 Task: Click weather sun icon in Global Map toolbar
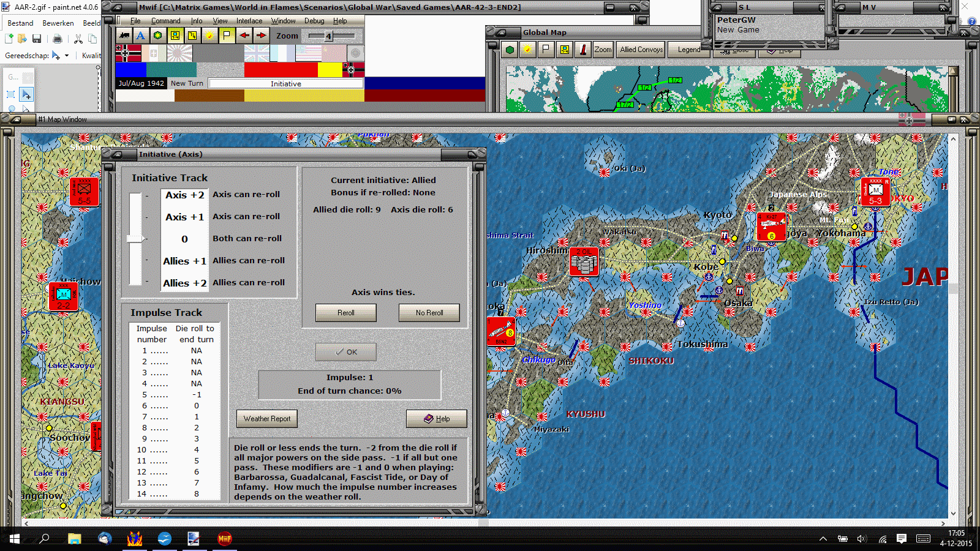point(527,50)
